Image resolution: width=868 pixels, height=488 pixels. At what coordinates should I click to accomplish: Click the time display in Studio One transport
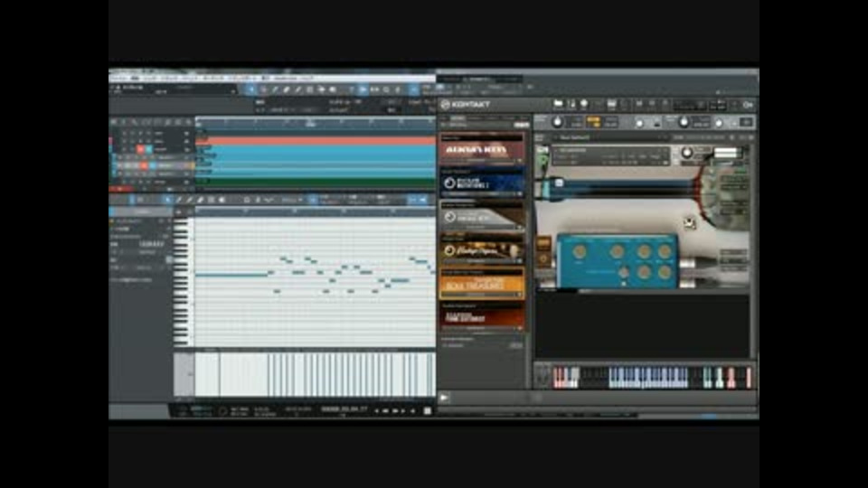tap(344, 409)
